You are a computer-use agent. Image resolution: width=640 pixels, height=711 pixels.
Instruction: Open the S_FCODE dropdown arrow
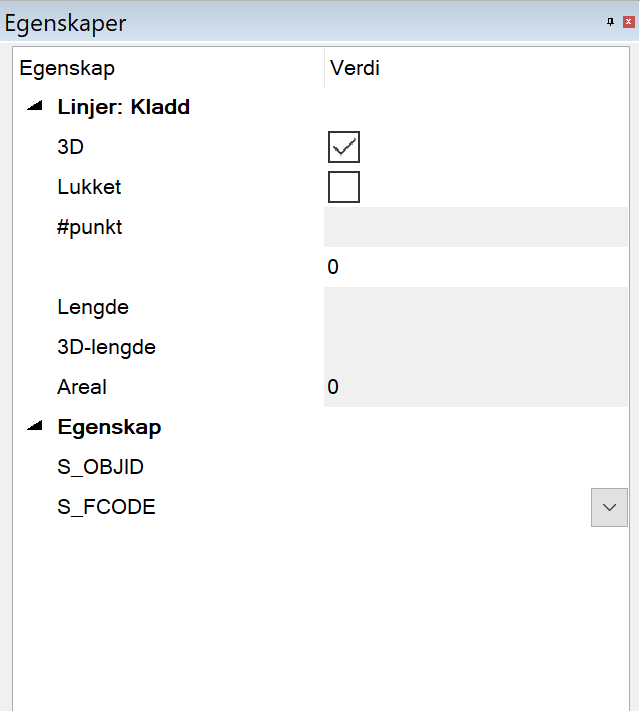[x=609, y=507]
